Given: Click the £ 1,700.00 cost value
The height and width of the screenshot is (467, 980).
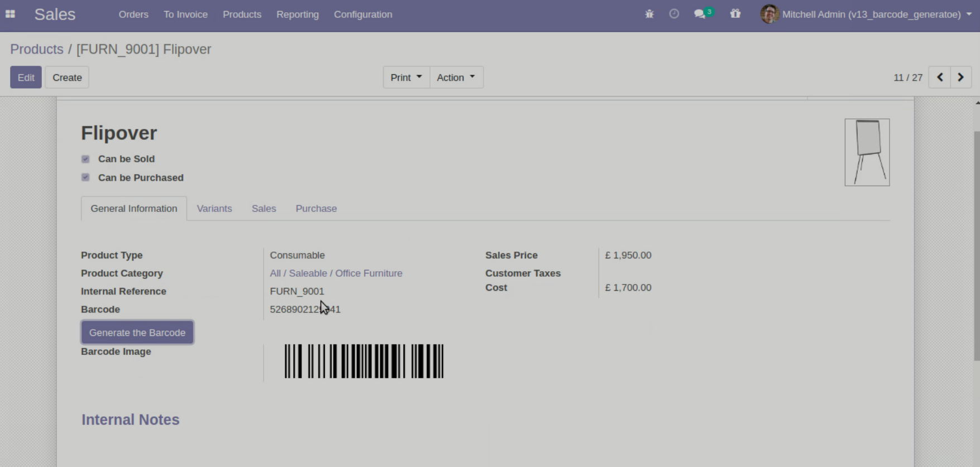Looking at the screenshot, I should pos(628,287).
